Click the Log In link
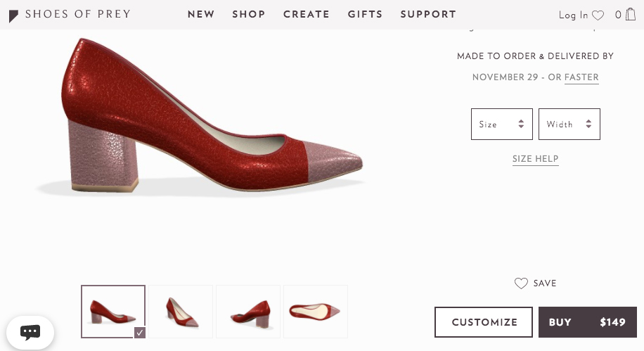Image resolution: width=644 pixels, height=351 pixels. [573, 15]
